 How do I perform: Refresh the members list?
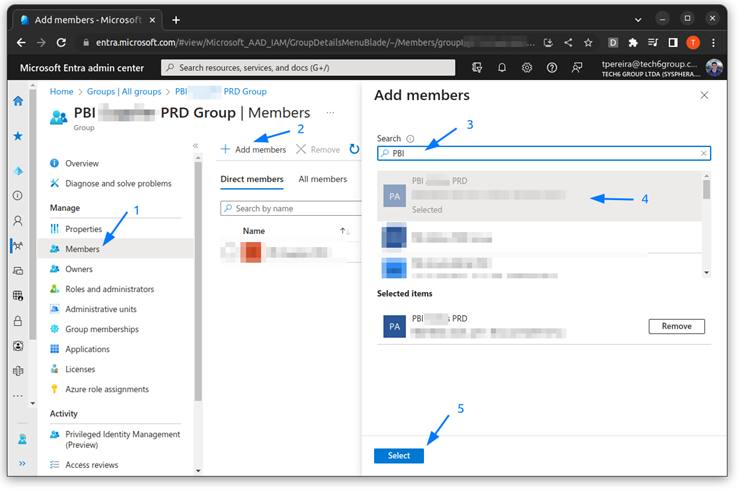point(354,149)
